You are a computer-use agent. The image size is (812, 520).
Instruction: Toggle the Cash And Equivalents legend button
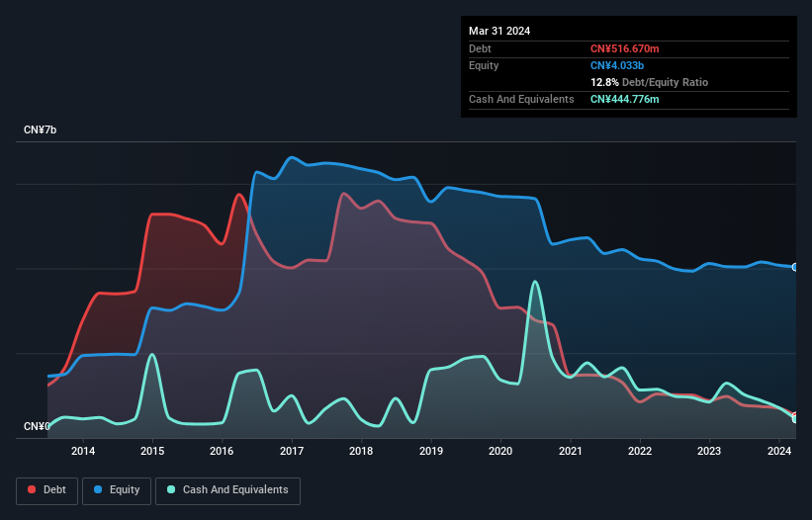(227, 490)
